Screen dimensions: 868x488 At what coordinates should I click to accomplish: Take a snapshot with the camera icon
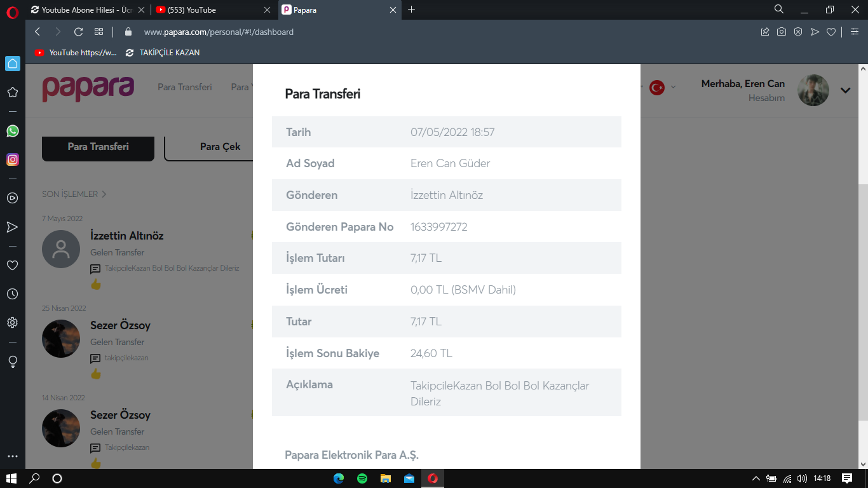point(782,32)
